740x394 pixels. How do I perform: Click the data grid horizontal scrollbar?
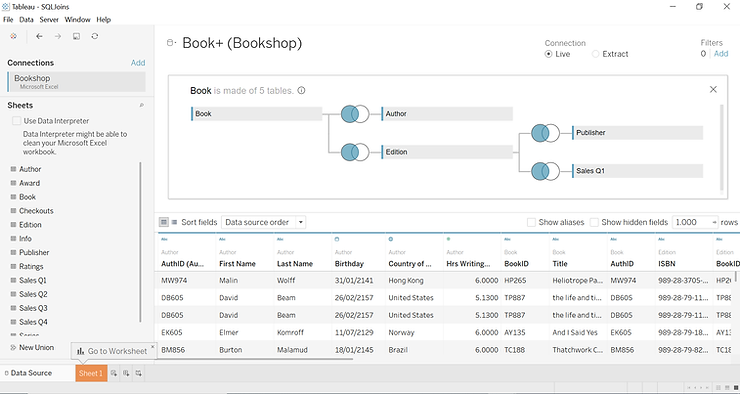tap(254, 359)
